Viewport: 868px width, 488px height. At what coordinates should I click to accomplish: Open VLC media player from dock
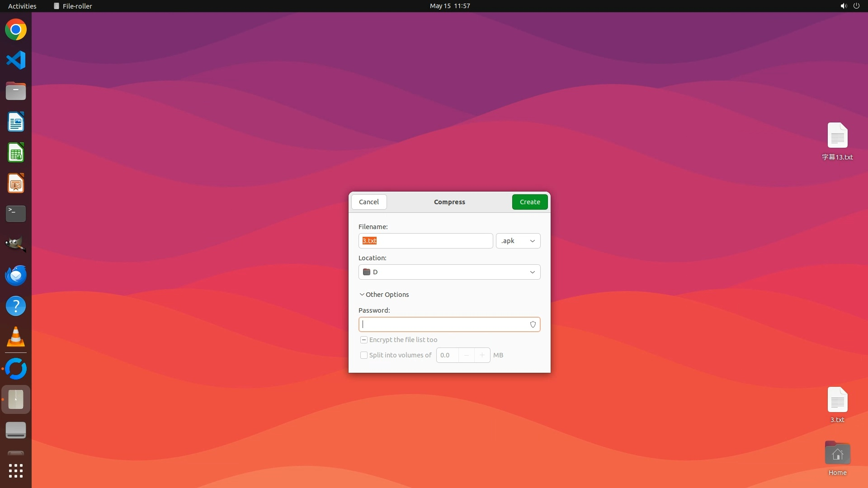(16, 337)
